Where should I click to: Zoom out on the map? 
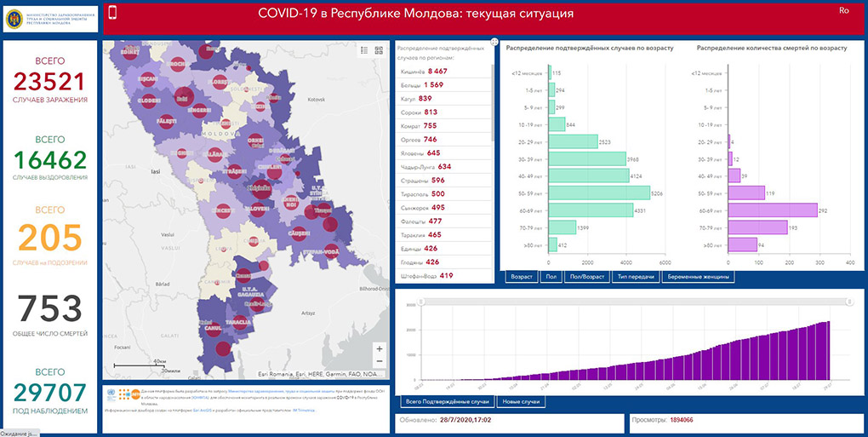379,364
